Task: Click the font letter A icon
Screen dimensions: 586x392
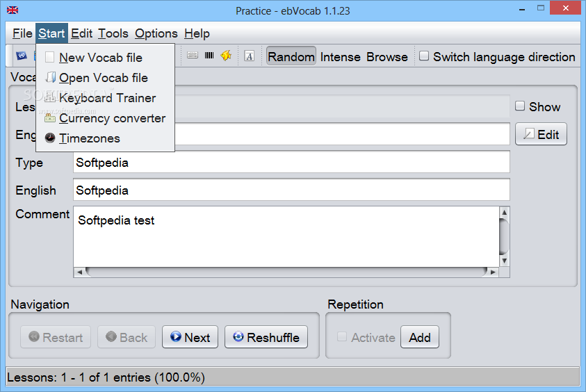Action: pyautogui.click(x=250, y=56)
